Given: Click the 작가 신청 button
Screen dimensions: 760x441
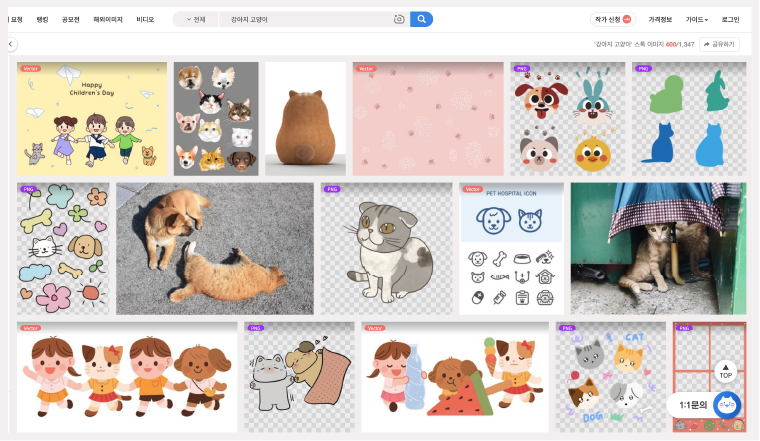Looking at the screenshot, I should pyautogui.click(x=612, y=19).
